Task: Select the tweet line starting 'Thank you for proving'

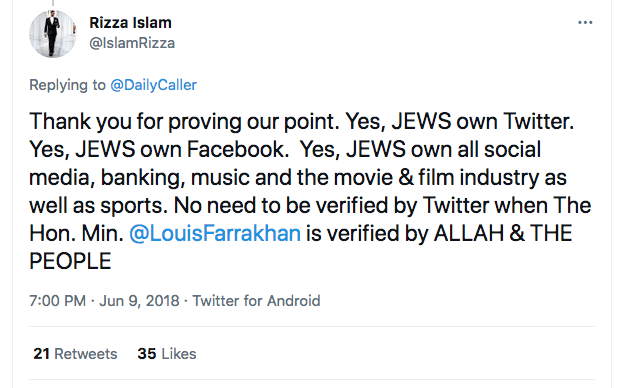Action: (x=301, y=121)
